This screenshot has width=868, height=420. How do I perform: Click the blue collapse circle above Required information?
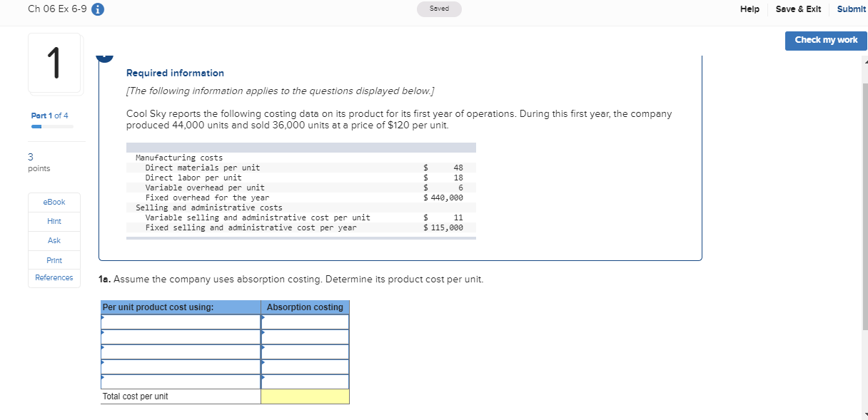105,56
